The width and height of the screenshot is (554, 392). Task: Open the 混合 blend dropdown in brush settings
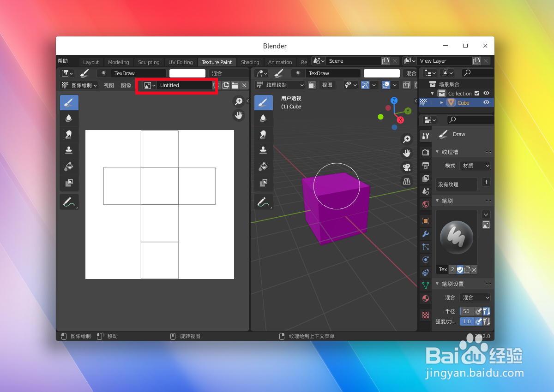pyautogui.click(x=475, y=297)
